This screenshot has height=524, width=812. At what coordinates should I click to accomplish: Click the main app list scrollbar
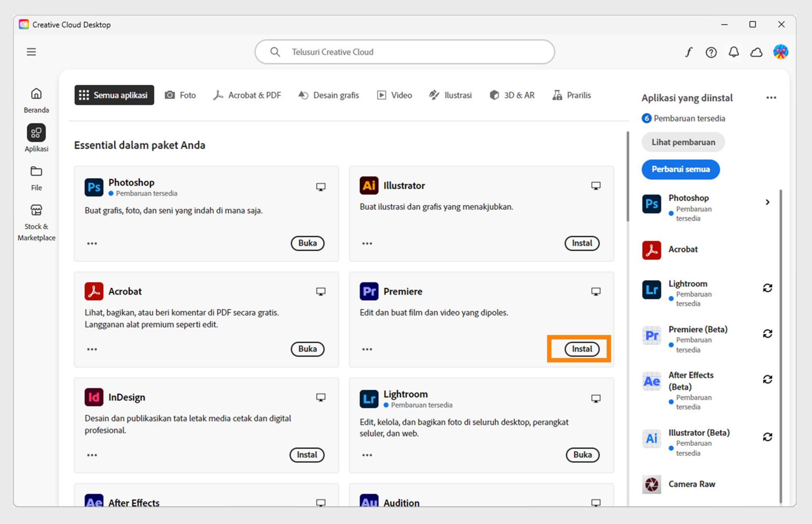(628, 177)
